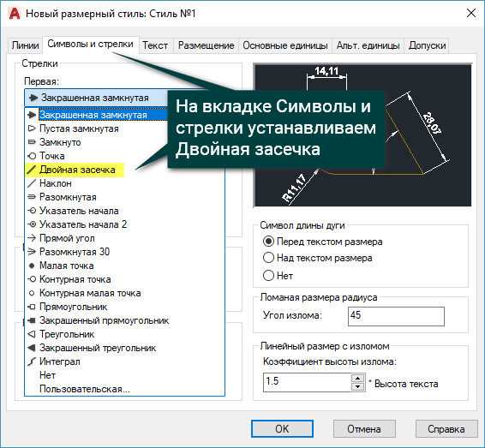
Task: Select 'Пустая замкнутая' list entry text
Action: [79, 128]
